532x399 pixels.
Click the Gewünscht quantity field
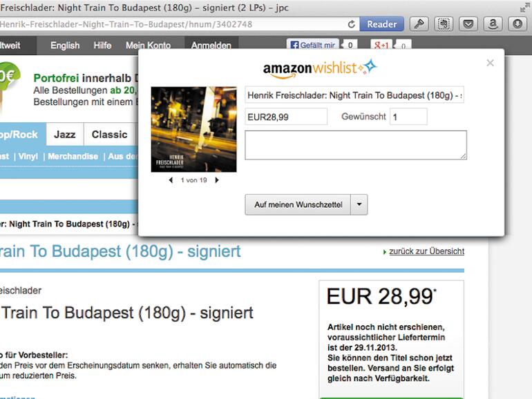point(408,117)
